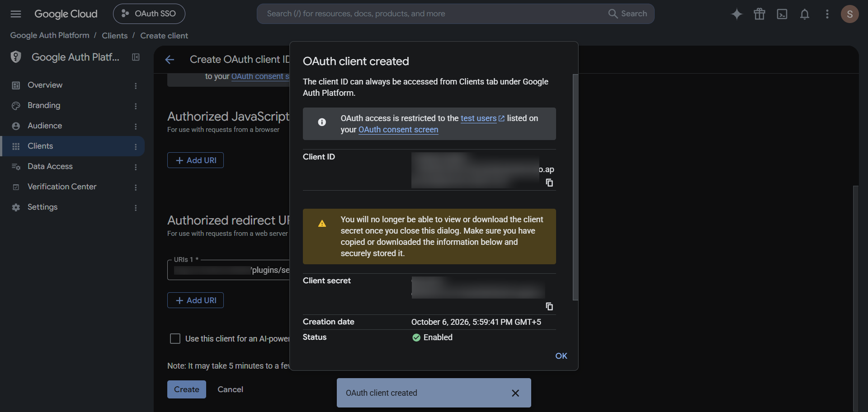Copy the Client ID to clipboard
This screenshot has width=868, height=412.
tap(549, 183)
